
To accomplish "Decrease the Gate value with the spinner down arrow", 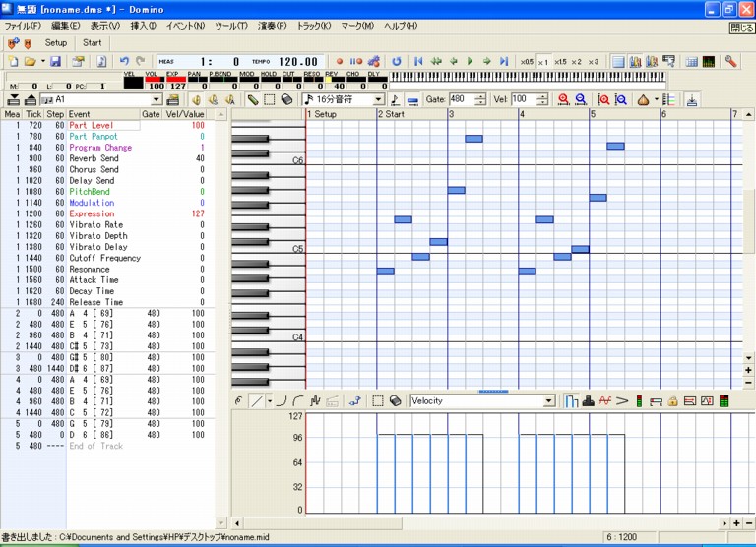I will coord(480,102).
